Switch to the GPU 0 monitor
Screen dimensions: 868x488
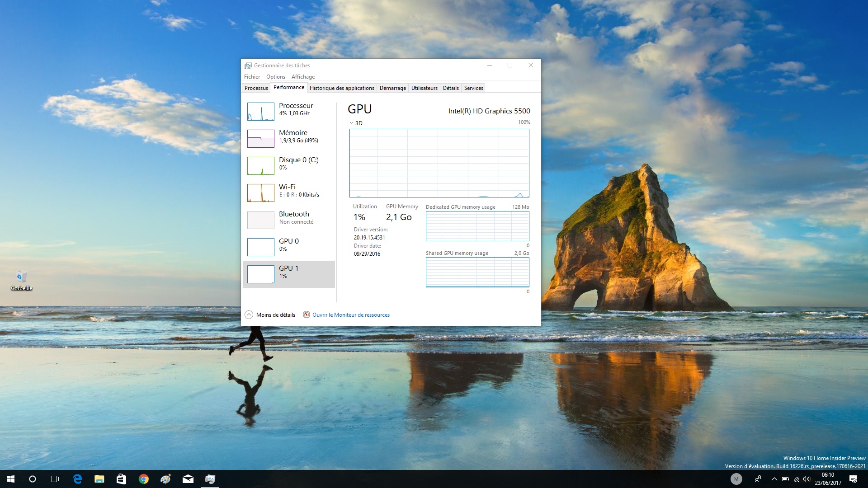click(289, 247)
